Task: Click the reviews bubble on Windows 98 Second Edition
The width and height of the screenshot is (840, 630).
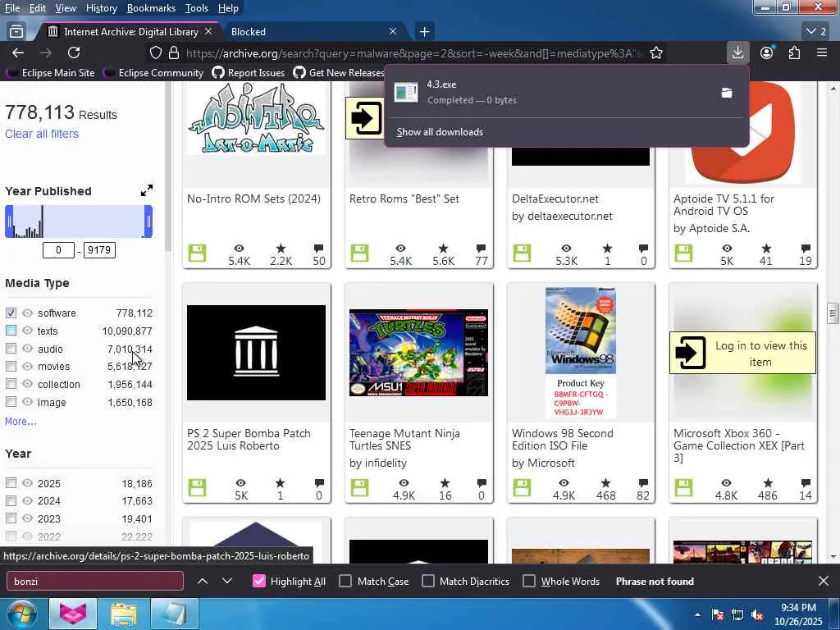Action: coord(643,482)
